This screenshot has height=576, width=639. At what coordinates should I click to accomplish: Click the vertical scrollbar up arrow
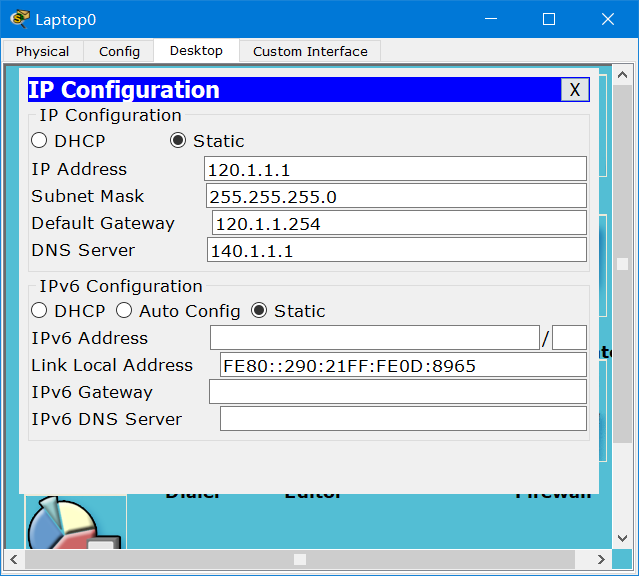tap(622, 75)
